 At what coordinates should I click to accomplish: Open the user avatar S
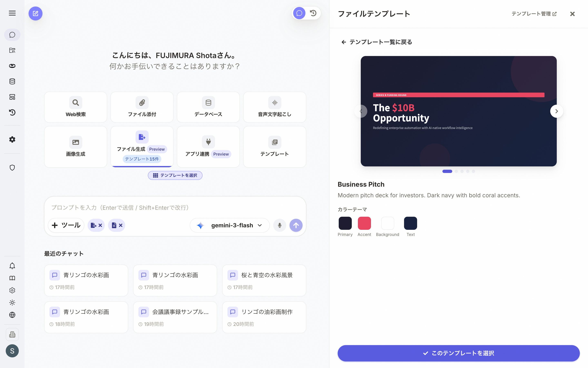(12, 351)
